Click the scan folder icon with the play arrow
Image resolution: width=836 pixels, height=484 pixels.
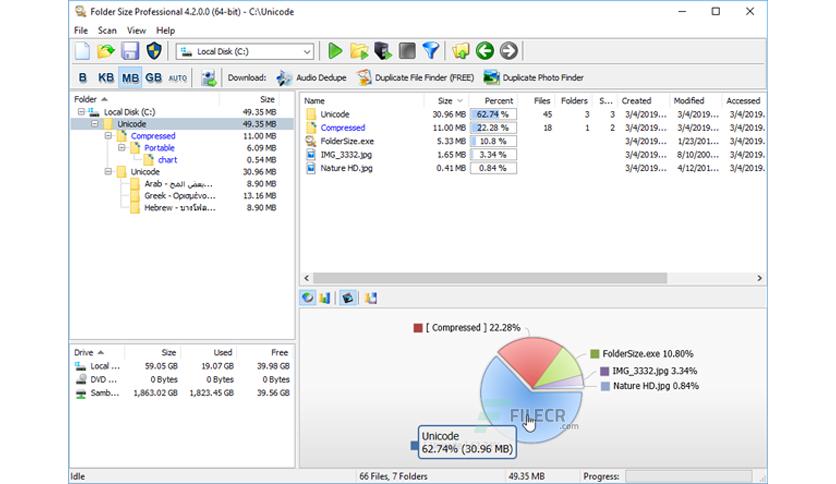pos(359,51)
